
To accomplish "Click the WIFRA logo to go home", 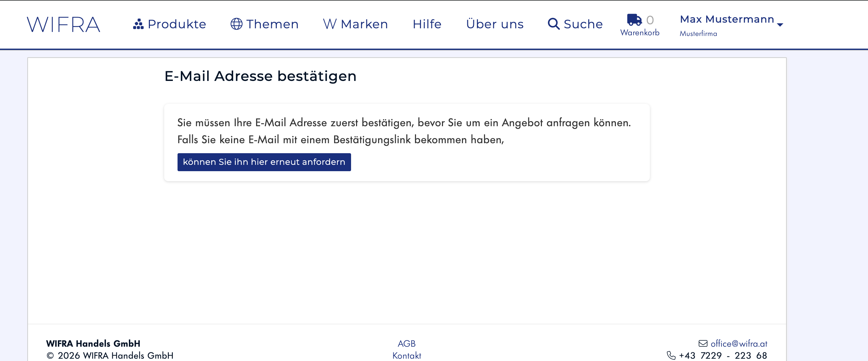I will click(64, 24).
